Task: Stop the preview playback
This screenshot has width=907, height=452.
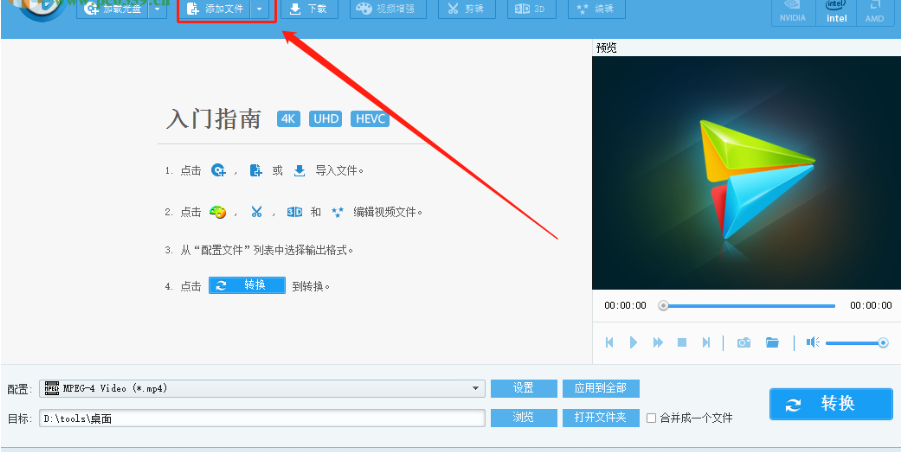Action: point(682,343)
